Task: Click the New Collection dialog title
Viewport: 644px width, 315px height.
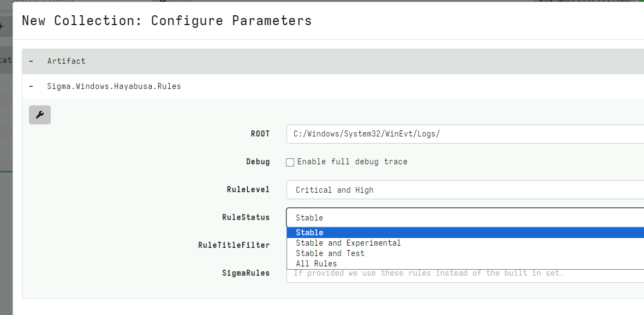Action: [x=166, y=20]
